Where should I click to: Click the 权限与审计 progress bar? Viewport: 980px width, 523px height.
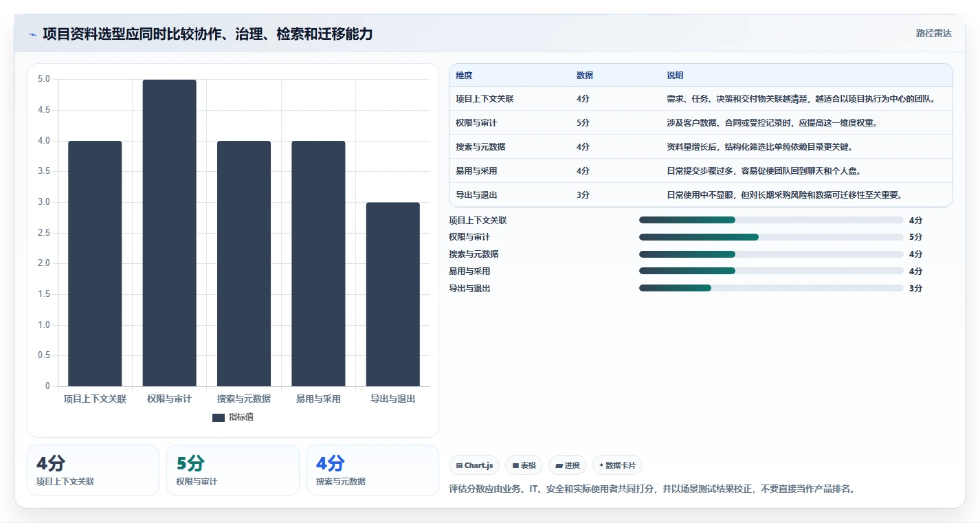tap(771, 237)
